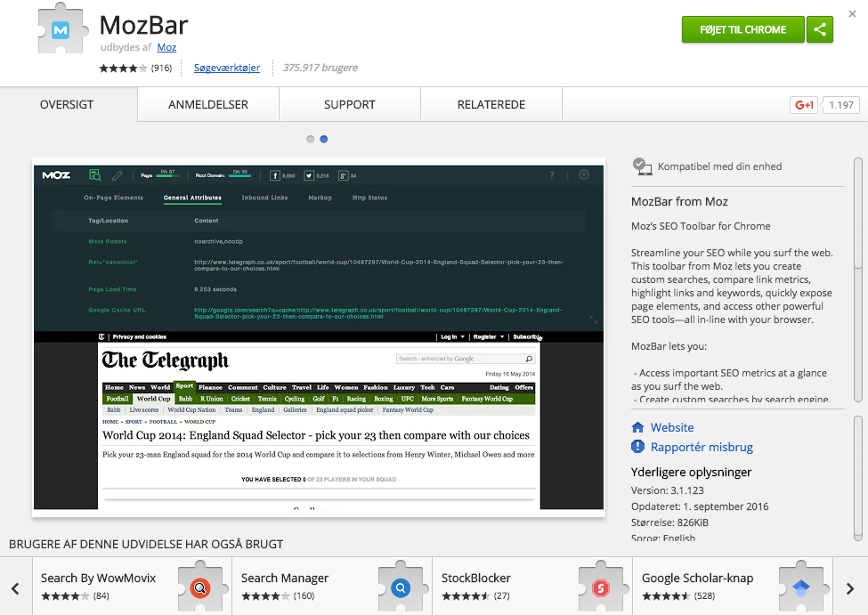This screenshot has width=868, height=615.
Task: Click the Search By WowMovix star rating
Action: click(65, 596)
